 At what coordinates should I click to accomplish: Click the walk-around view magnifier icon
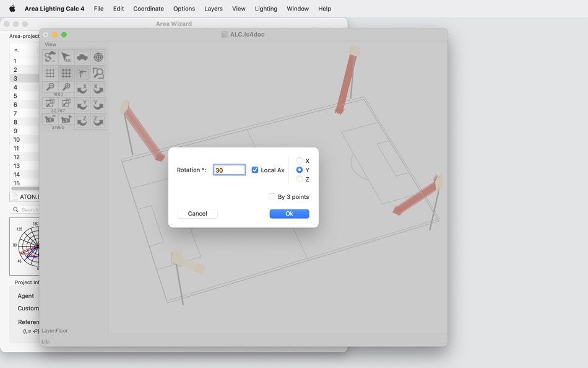pos(50,57)
